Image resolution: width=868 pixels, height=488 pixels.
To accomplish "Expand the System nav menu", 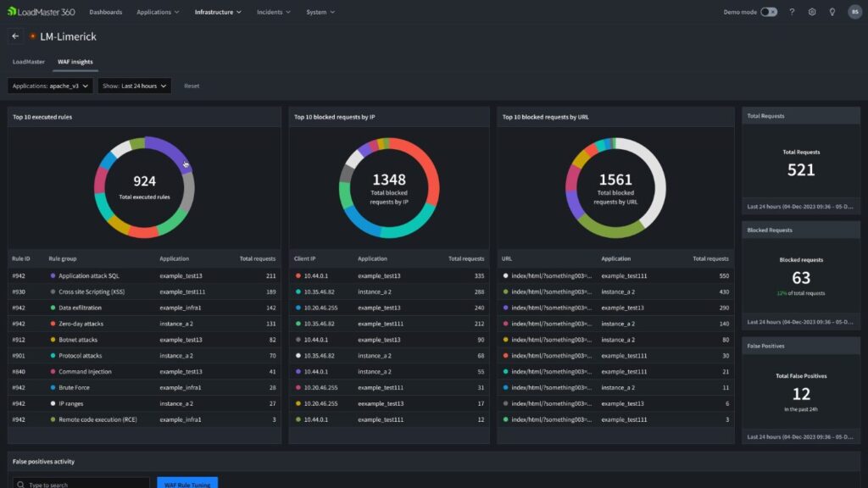I will (320, 12).
